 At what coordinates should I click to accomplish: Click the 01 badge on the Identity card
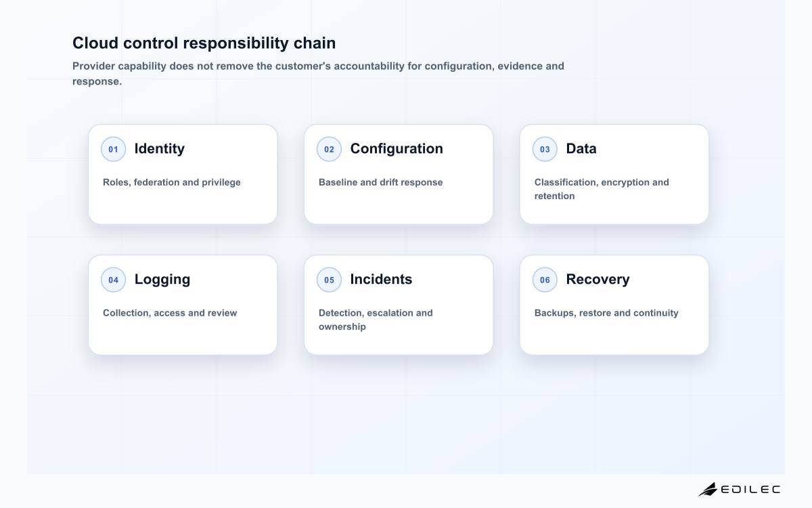tap(113, 149)
